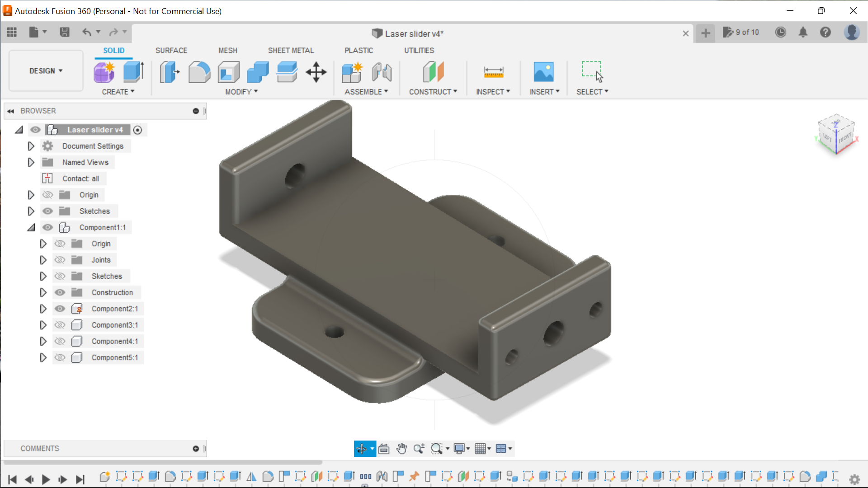Toggle visibility of Laser slider v4 root
The height and width of the screenshot is (488, 868).
[x=35, y=130]
